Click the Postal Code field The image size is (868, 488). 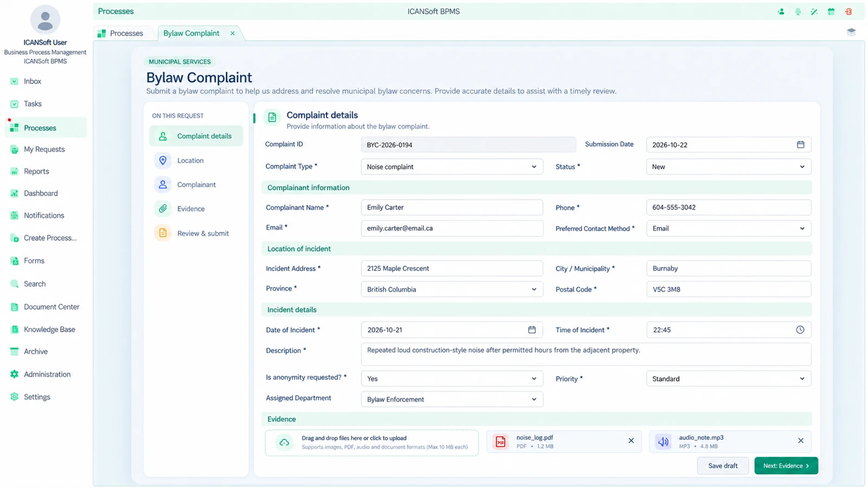coord(729,290)
